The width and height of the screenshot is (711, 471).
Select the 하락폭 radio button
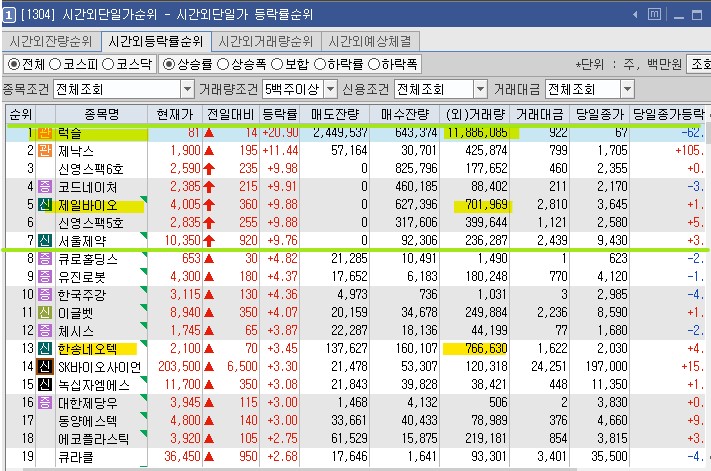374,64
